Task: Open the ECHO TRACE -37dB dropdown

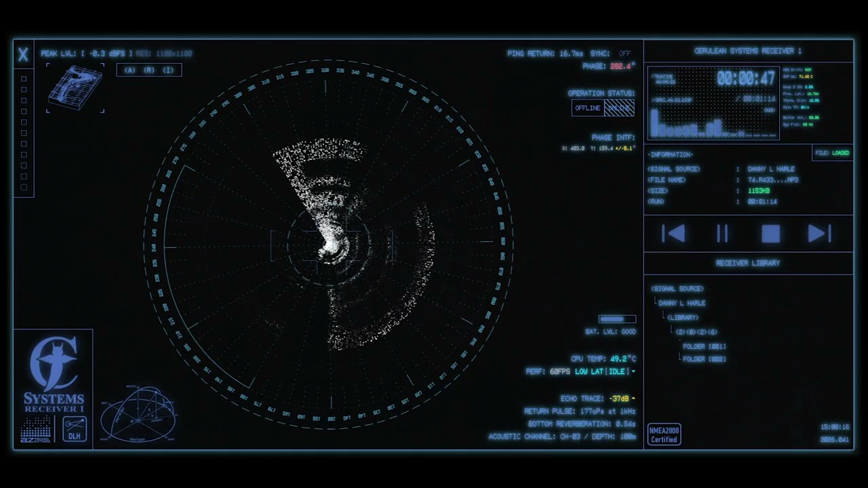Action: coord(622,399)
